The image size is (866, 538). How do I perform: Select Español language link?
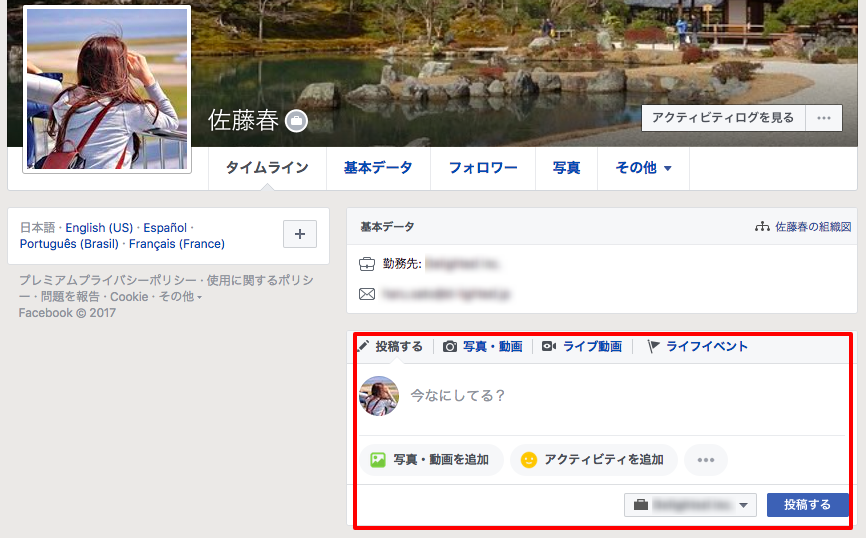click(x=165, y=228)
